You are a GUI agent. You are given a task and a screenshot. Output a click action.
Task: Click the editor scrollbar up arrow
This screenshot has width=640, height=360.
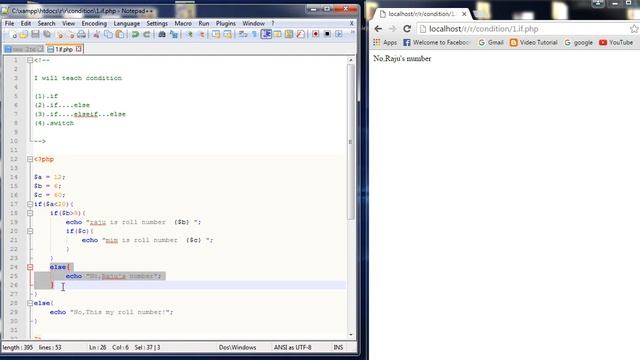point(351,60)
